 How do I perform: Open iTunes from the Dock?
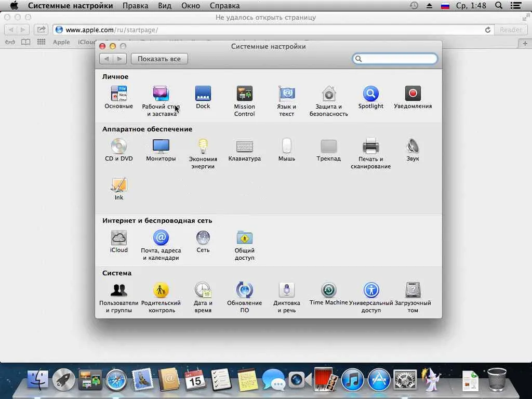(x=353, y=380)
